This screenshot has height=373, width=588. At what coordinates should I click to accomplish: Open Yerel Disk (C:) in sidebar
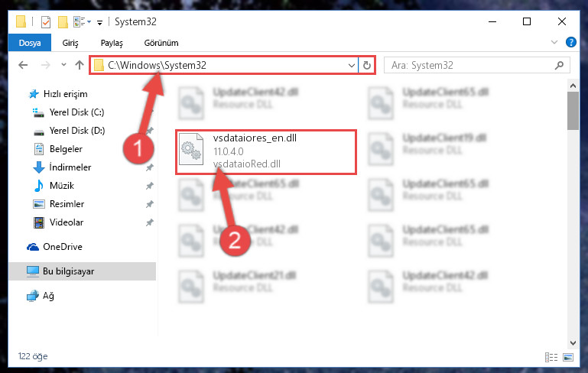[x=76, y=112]
